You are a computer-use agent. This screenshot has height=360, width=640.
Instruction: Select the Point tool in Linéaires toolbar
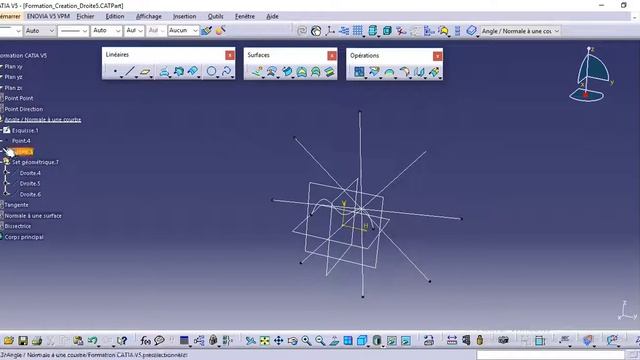116,71
